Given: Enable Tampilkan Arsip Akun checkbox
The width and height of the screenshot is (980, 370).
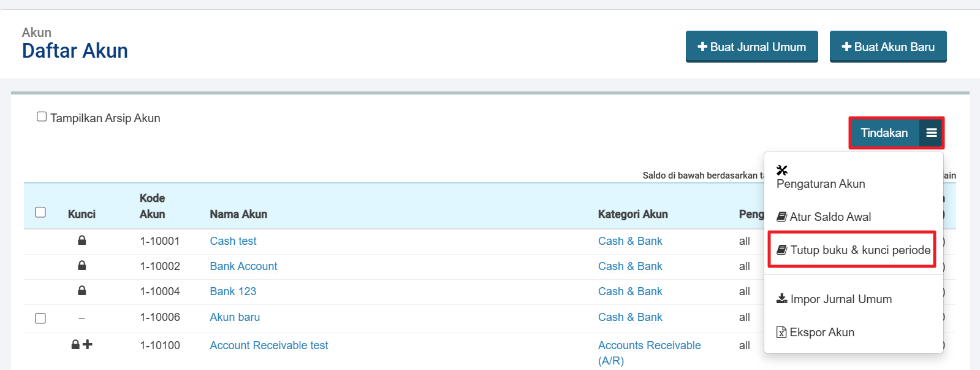Looking at the screenshot, I should pos(42,117).
